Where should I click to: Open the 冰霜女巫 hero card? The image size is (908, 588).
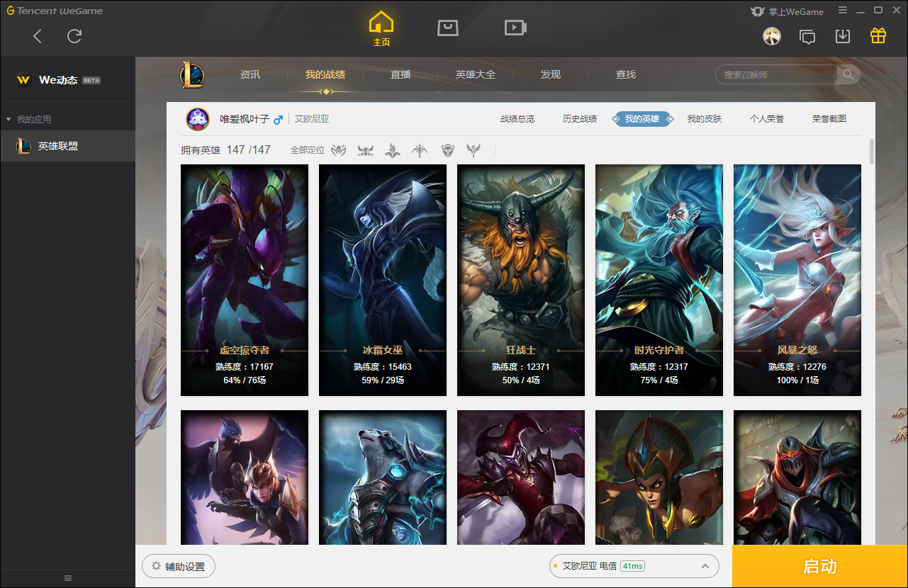(383, 280)
